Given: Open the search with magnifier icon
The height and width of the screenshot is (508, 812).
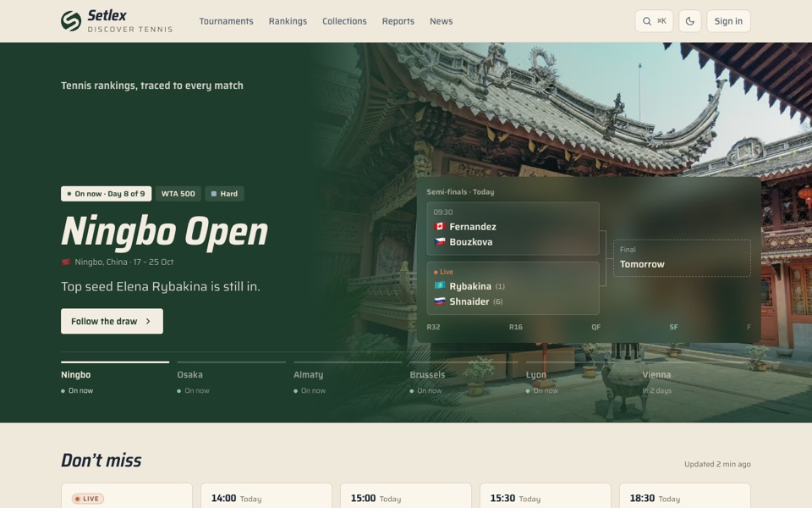Looking at the screenshot, I should [654, 21].
